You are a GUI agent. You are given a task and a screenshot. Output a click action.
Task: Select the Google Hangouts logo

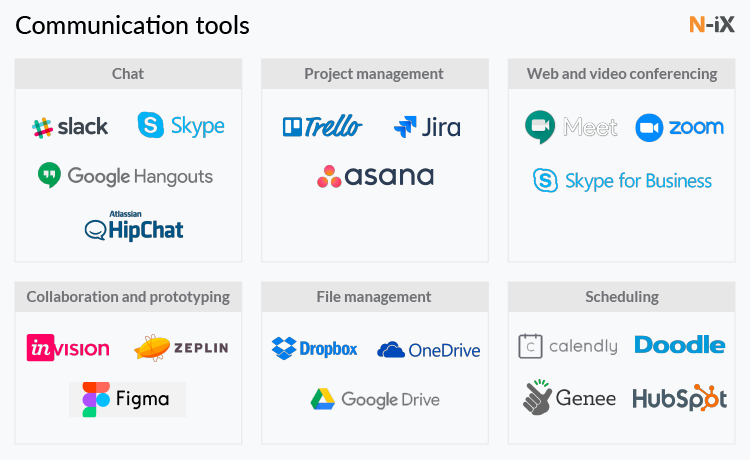(x=125, y=175)
